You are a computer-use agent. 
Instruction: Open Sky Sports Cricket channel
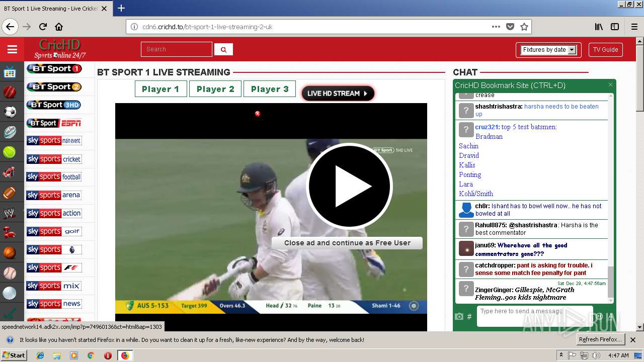tap(54, 159)
